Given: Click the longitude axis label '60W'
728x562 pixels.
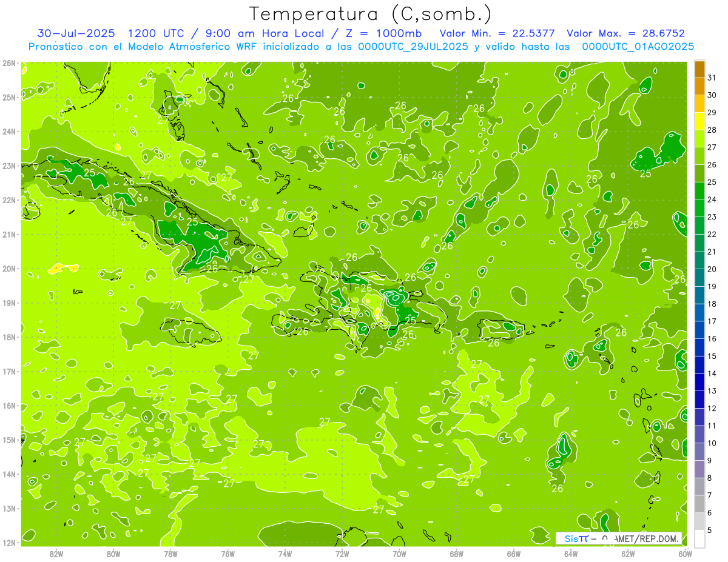Looking at the screenshot, I should pos(685,554).
